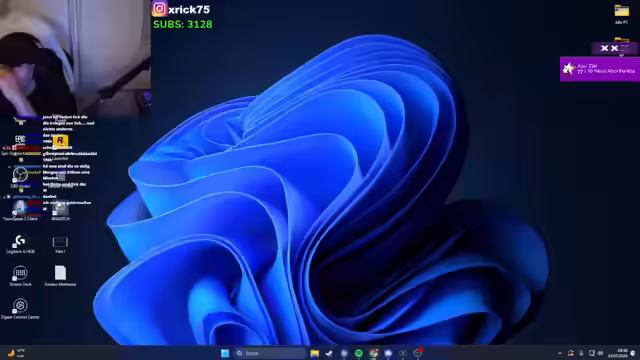The height and width of the screenshot is (360, 640).
Task: Open the taskbar clock and date
Action: tap(618, 353)
